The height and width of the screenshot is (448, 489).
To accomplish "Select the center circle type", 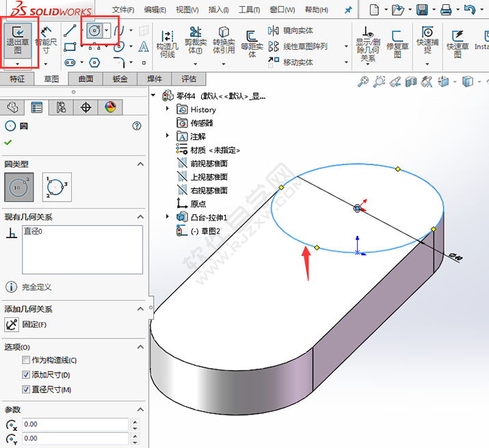I will [18, 187].
